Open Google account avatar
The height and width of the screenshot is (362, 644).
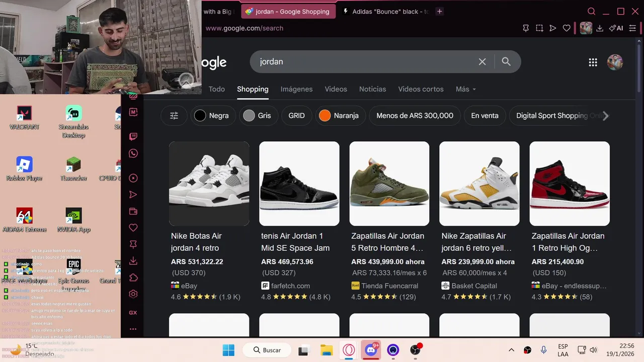[615, 62]
